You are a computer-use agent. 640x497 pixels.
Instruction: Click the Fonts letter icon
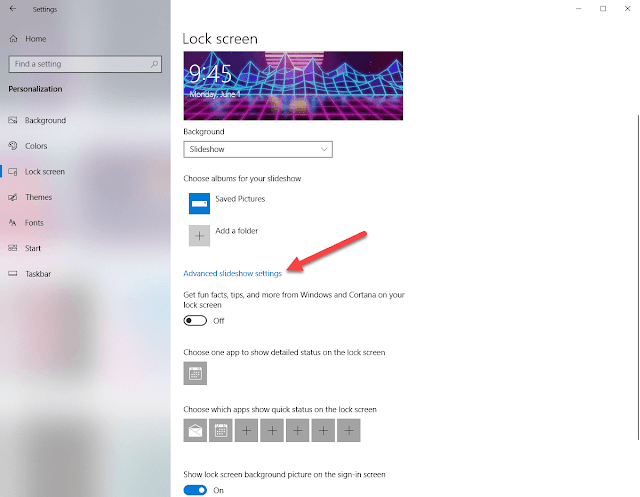pos(13,223)
